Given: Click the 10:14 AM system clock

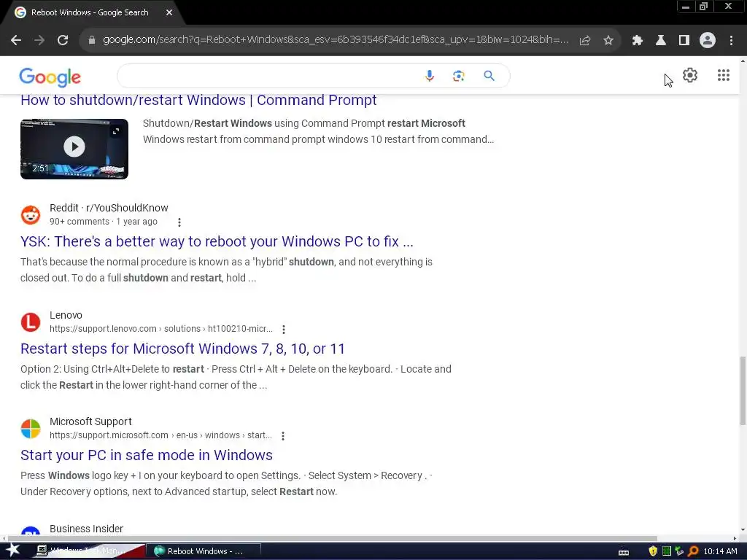Looking at the screenshot, I should pyautogui.click(x=720, y=551).
